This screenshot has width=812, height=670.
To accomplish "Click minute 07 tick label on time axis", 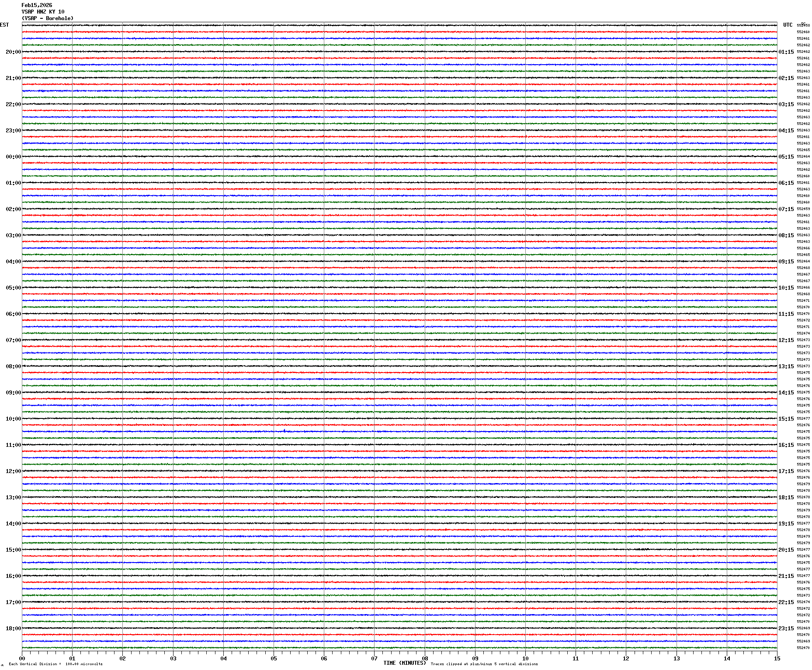I will [375, 659].
